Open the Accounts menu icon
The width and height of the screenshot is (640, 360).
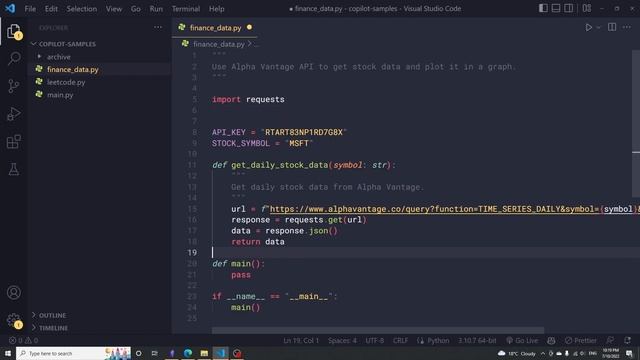[x=14, y=293]
